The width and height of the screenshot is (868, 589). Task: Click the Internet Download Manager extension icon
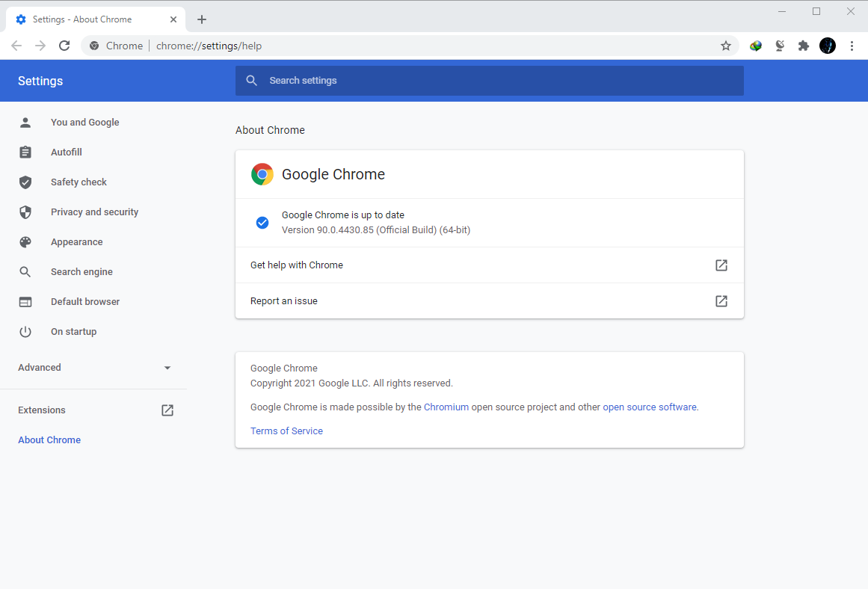click(x=756, y=46)
